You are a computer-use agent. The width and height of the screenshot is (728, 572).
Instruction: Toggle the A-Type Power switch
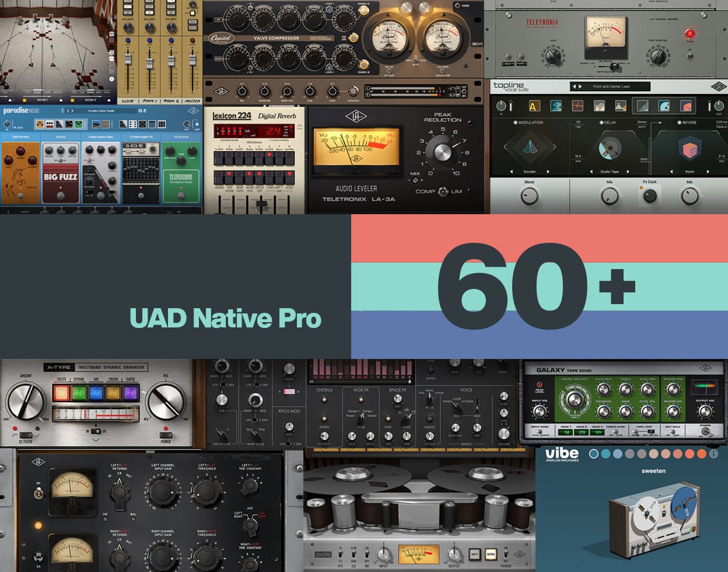click(166, 434)
